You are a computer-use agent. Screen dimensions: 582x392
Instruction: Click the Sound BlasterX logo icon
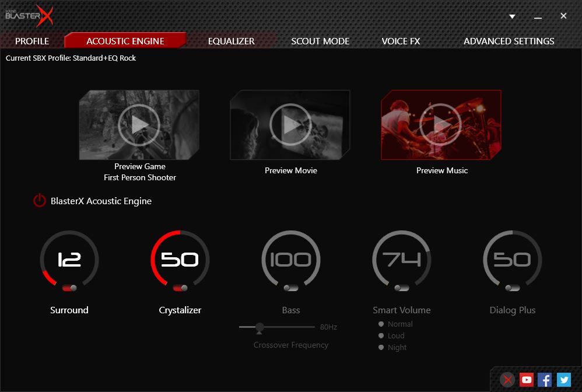[x=29, y=16]
